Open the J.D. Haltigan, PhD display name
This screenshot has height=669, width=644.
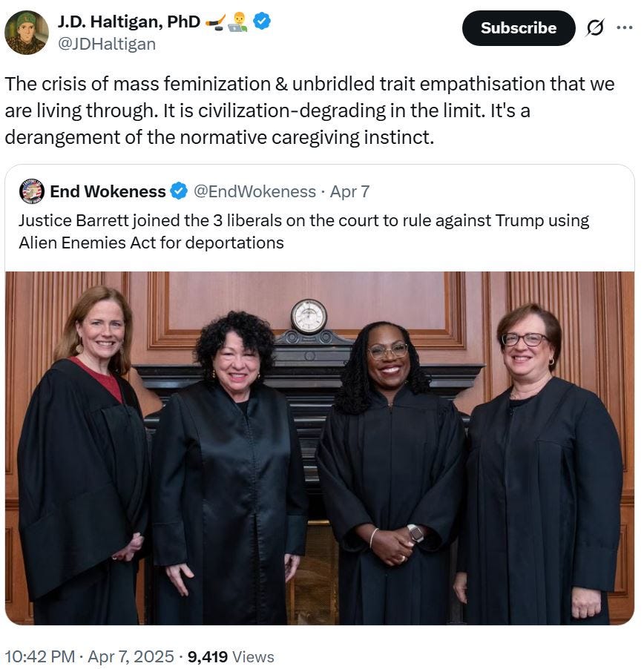click(129, 22)
